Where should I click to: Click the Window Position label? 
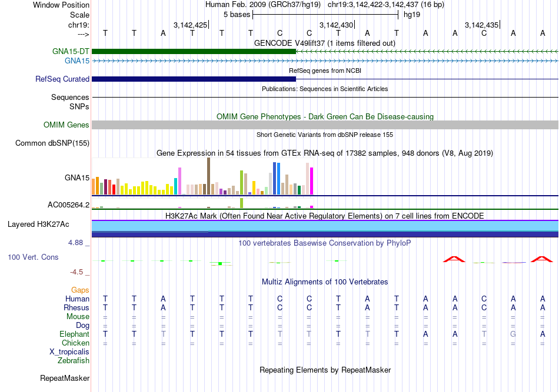[x=61, y=5]
